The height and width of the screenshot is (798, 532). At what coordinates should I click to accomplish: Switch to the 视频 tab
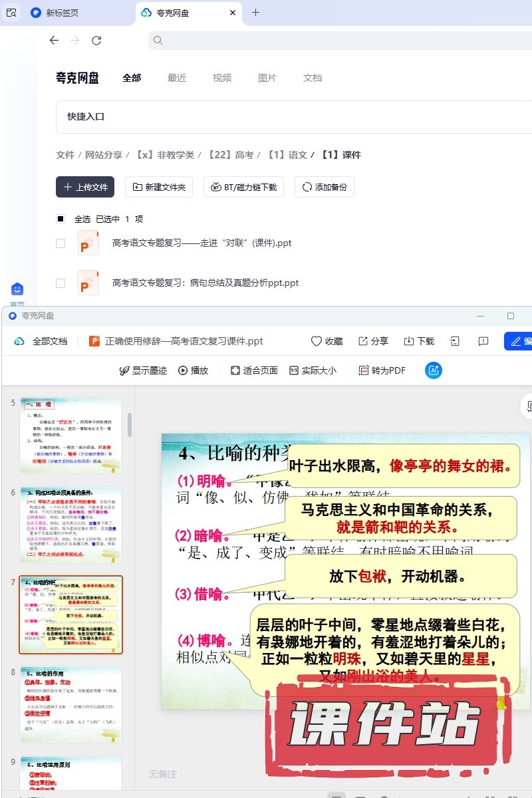[x=222, y=78]
